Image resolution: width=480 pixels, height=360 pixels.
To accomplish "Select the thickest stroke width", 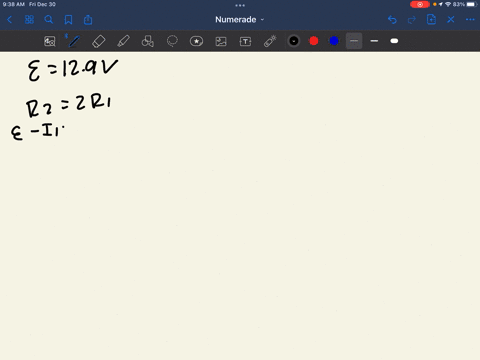I will [x=394, y=41].
